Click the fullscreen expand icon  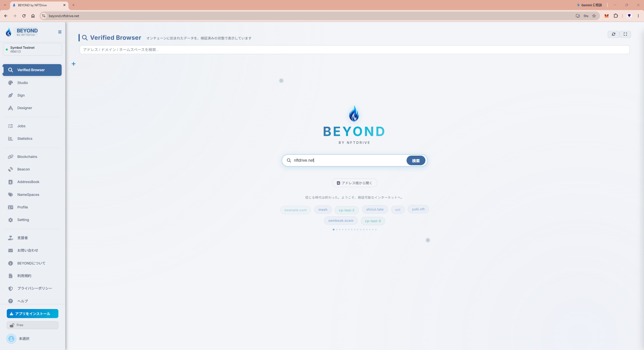[625, 34]
